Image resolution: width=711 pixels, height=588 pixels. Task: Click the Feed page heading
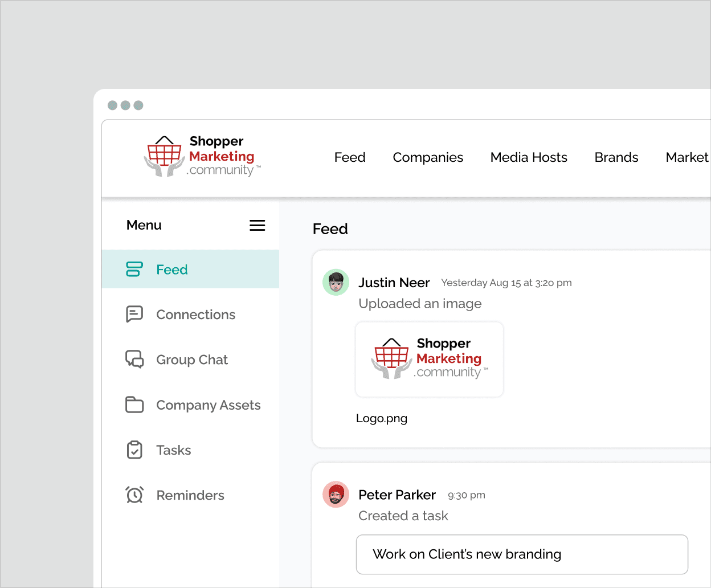pyautogui.click(x=330, y=229)
